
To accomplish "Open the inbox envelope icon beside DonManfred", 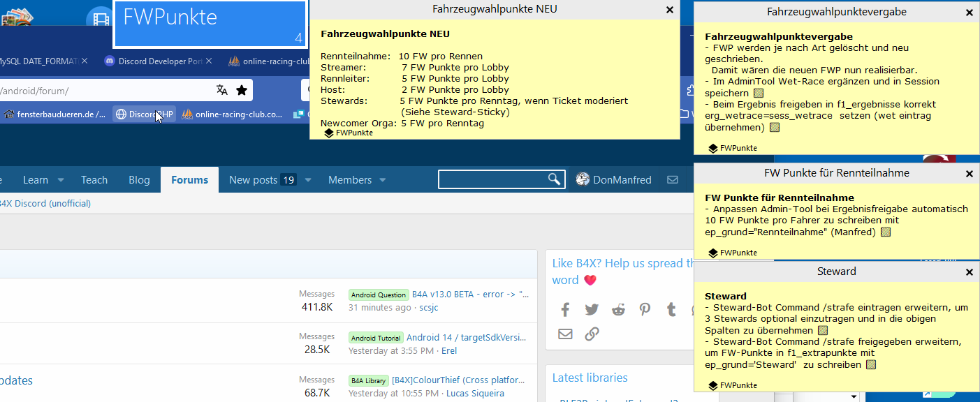I will coord(673,179).
